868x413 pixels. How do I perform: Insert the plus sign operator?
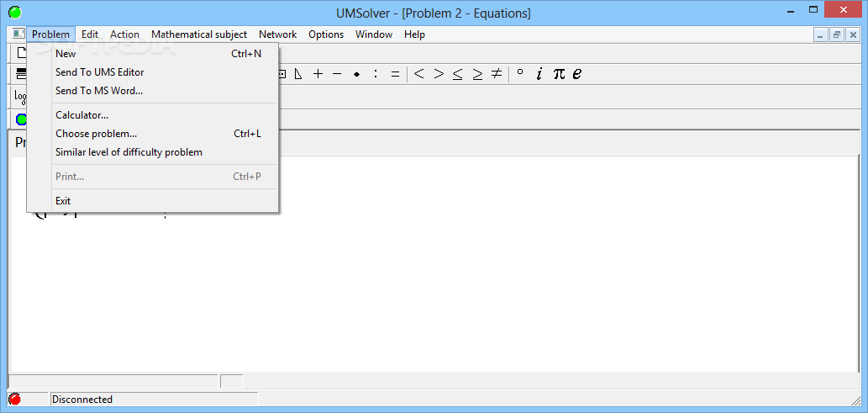click(x=318, y=74)
